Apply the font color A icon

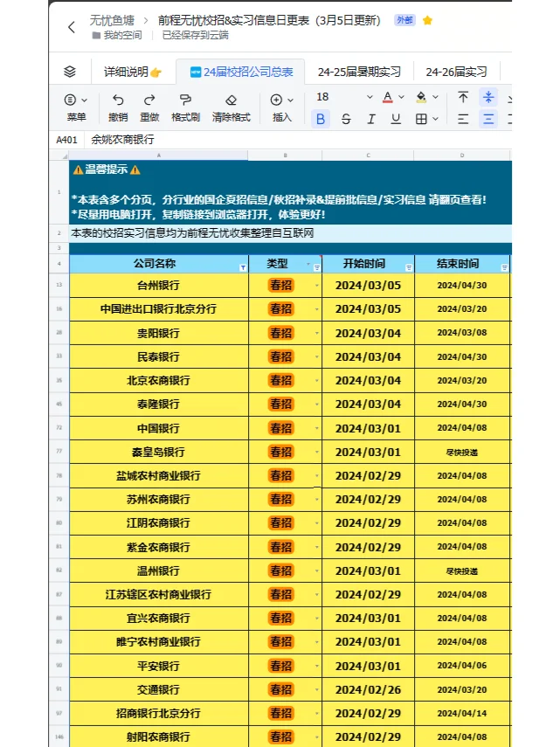click(x=388, y=98)
